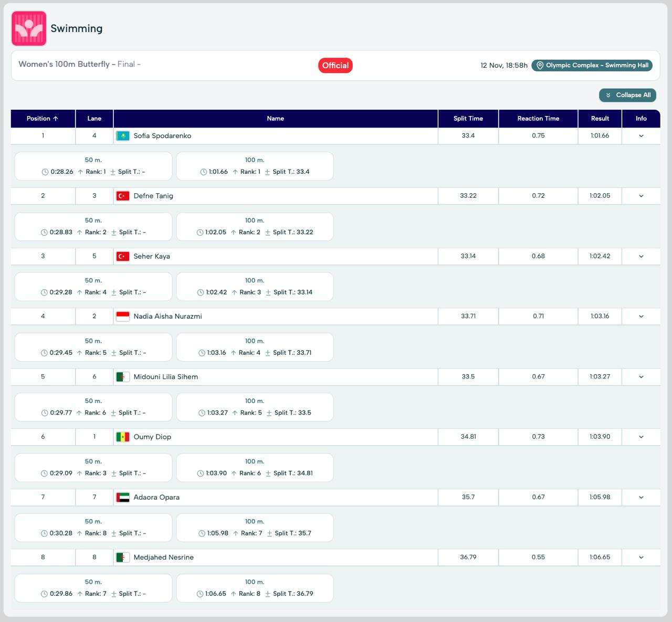The image size is (672, 622).
Task: Click the red Official status badge
Action: tap(335, 66)
